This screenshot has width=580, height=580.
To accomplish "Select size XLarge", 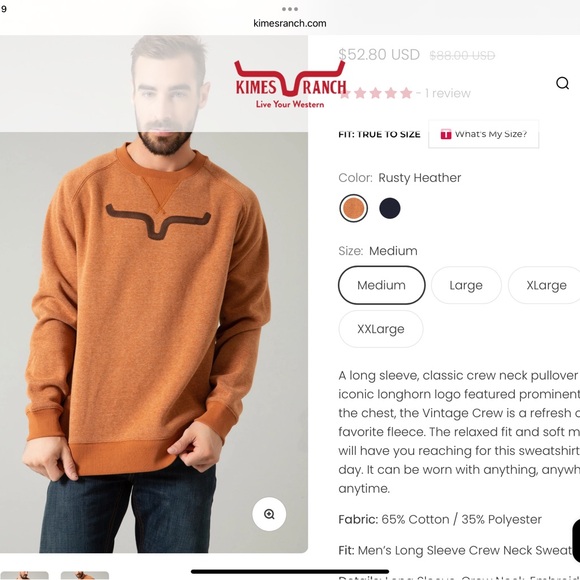I will [x=546, y=285].
